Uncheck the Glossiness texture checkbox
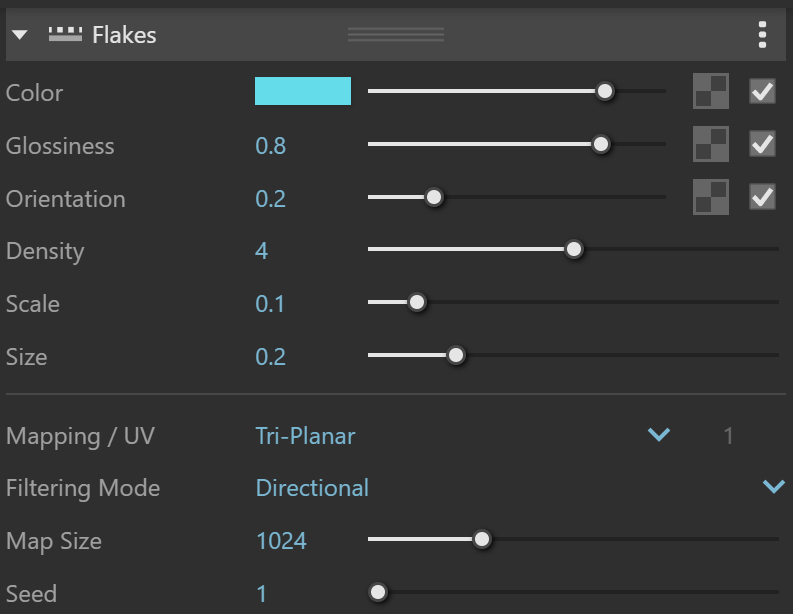 762,144
